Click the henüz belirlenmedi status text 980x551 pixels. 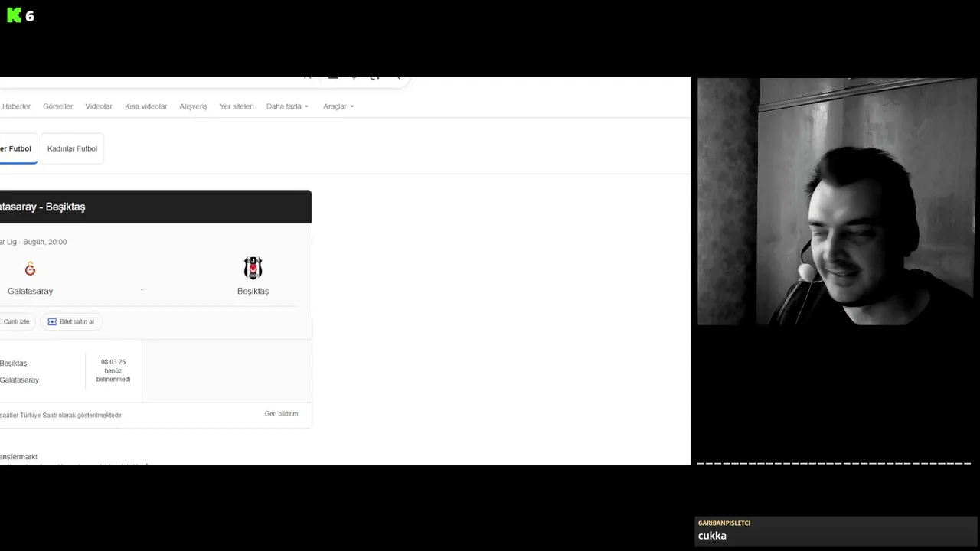point(113,375)
